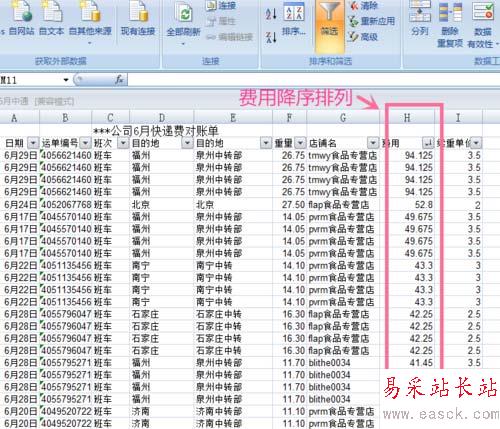The image size is (500, 429).
Task: Click the fx insert function icon
Action: point(119,80)
